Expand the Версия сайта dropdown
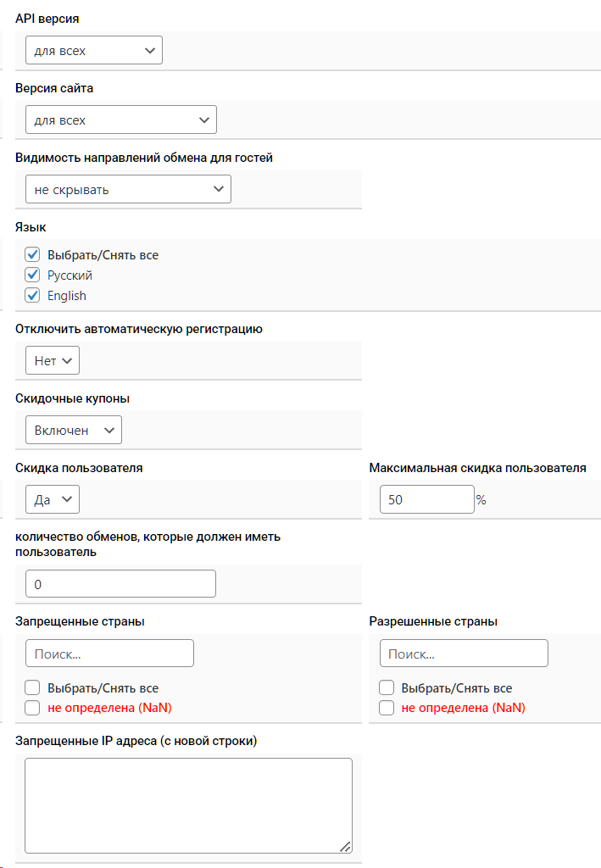The image size is (601, 868). click(x=120, y=120)
